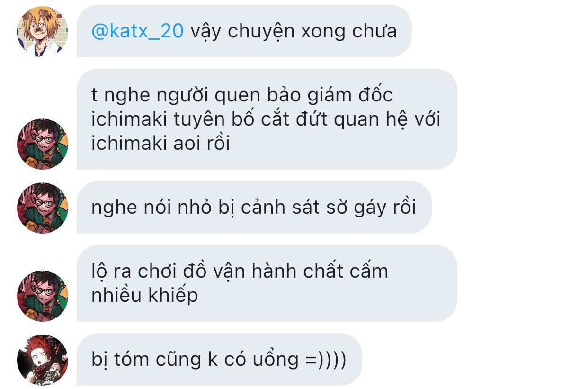Click avatar next to the 'cảnh sát sờ gáy' message
The image size is (588, 389).
43,208
